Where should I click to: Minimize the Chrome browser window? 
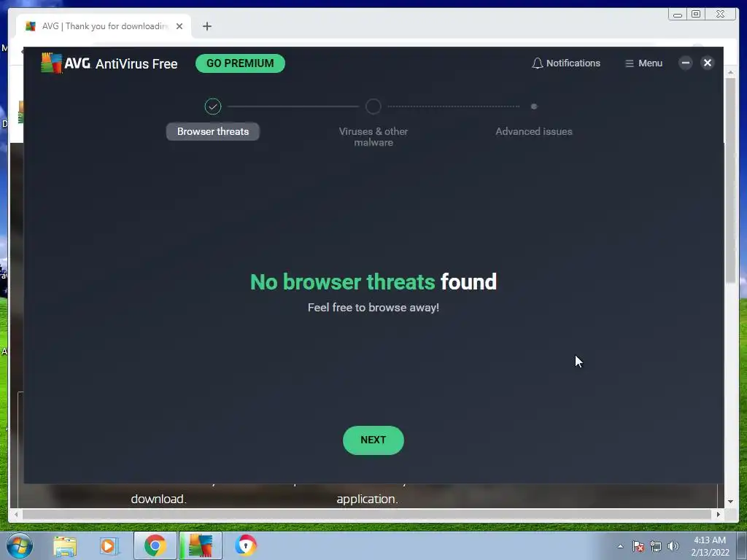pyautogui.click(x=678, y=15)
